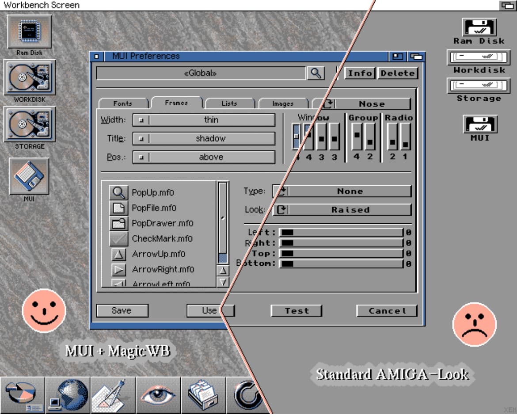Open the Ram Disk chip icon
Image resolution: width=517 pixels, height=420 pixels.
point(30,32)
